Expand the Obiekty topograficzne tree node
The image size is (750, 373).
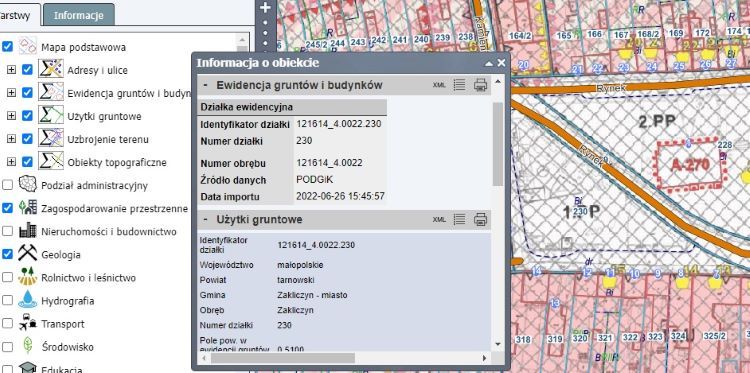tap(11, 162)
